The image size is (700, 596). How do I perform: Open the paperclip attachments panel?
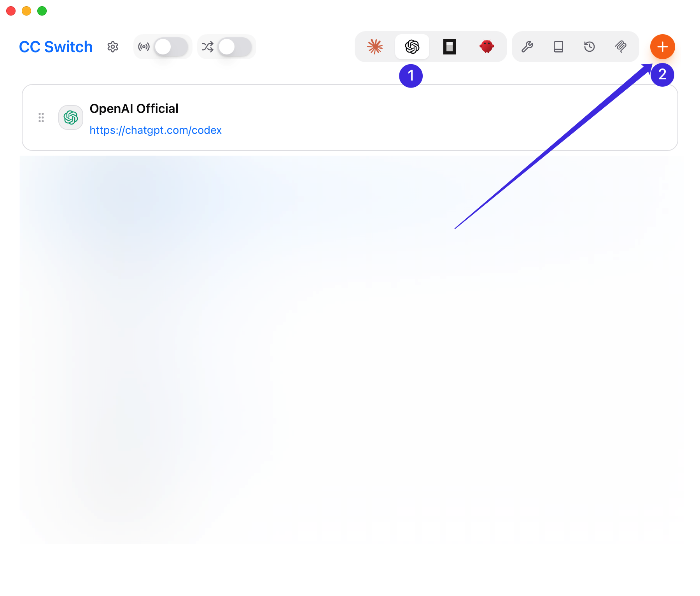point(621,47)
